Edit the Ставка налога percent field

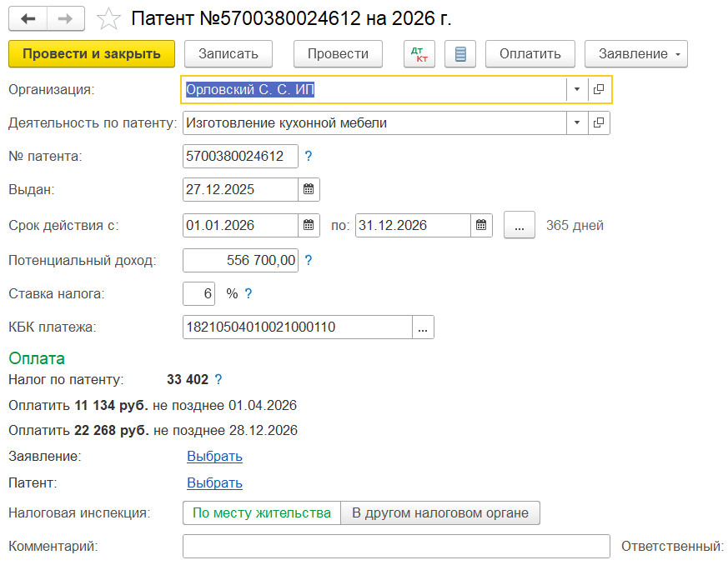[x=199, y=293]
